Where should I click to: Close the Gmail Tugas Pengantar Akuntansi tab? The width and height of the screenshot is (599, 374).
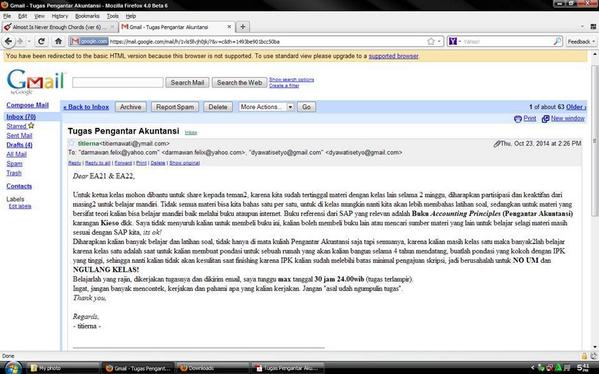[x=229, y=27]
